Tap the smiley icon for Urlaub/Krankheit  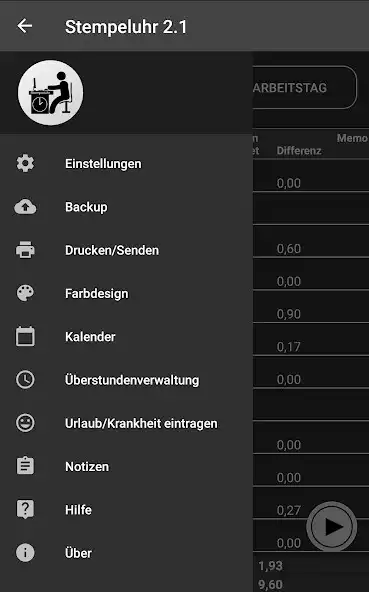(25, 423)
